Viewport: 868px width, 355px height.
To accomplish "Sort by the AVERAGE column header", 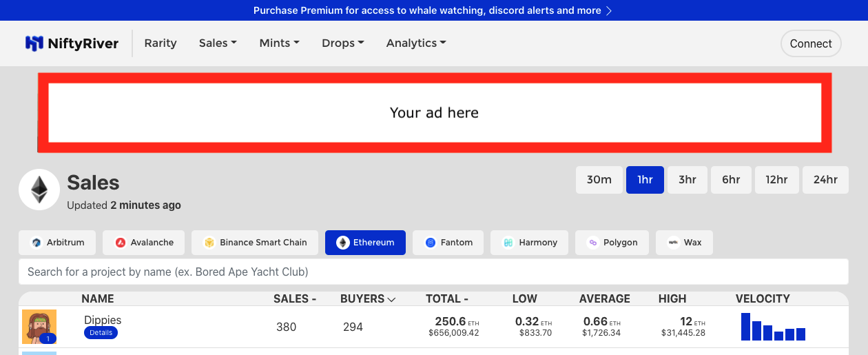I will click(x=604, y=299).
